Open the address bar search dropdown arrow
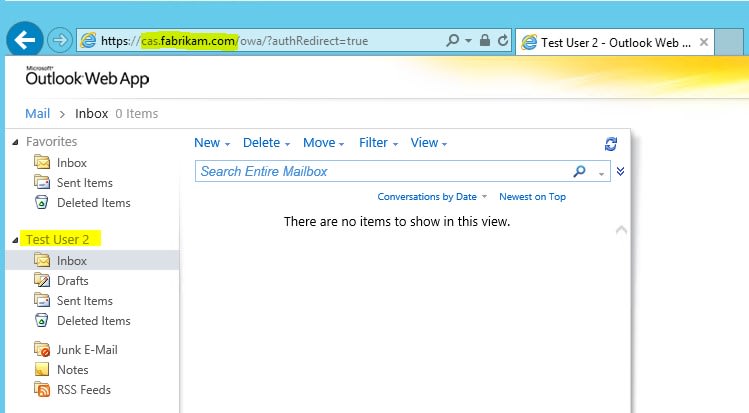The image size is (749, 413). click(x=468, y=41)
